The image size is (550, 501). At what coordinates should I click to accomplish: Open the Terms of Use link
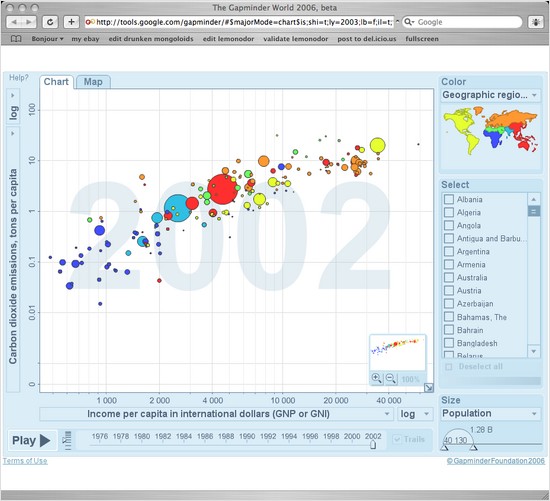pos(25,461)
